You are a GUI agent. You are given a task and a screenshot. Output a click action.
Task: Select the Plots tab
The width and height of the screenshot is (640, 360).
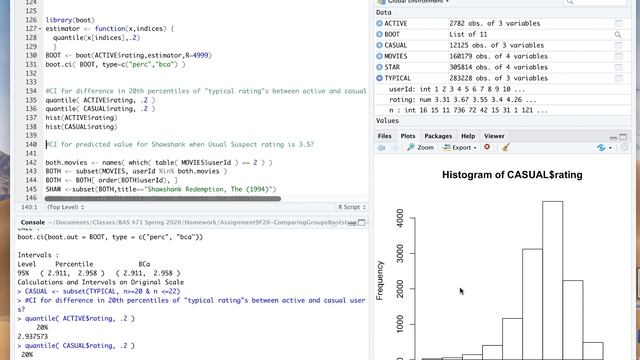(x=408, y=136)
